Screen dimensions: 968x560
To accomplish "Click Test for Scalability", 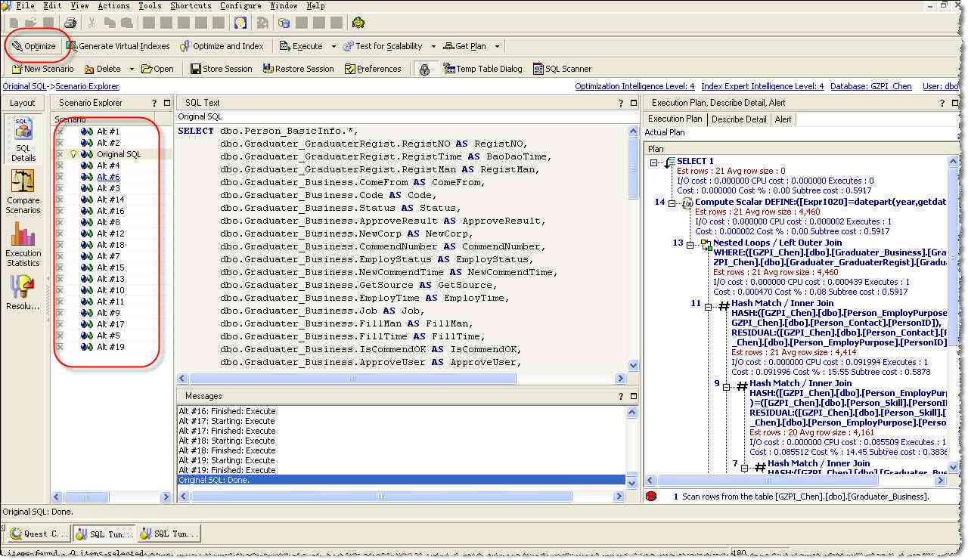I will point(383,46).
